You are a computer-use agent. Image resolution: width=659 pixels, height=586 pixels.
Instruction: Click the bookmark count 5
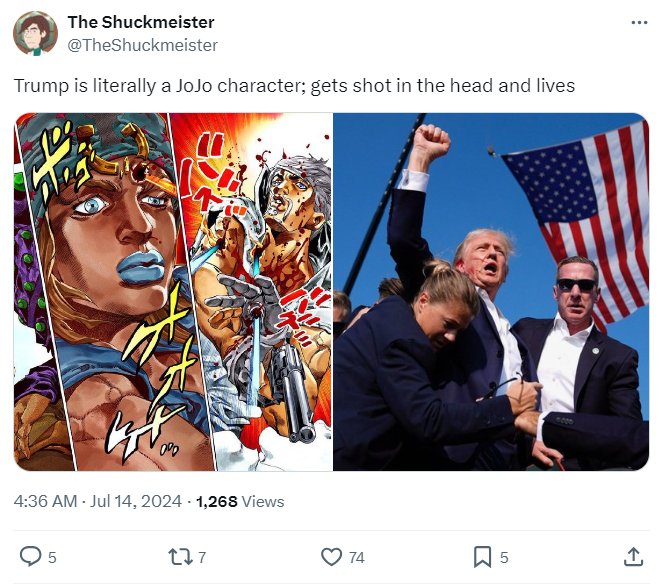(x=504, y=557)
